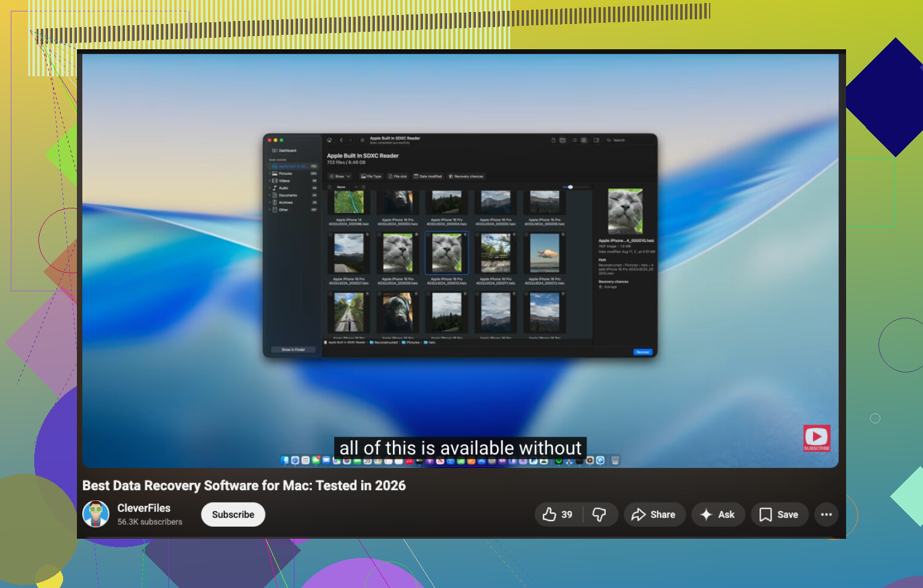Image resolution: width=923 pixels, height=588 pixels.
Task: Open the three-dot more actions menu
Action: [826, 514]
